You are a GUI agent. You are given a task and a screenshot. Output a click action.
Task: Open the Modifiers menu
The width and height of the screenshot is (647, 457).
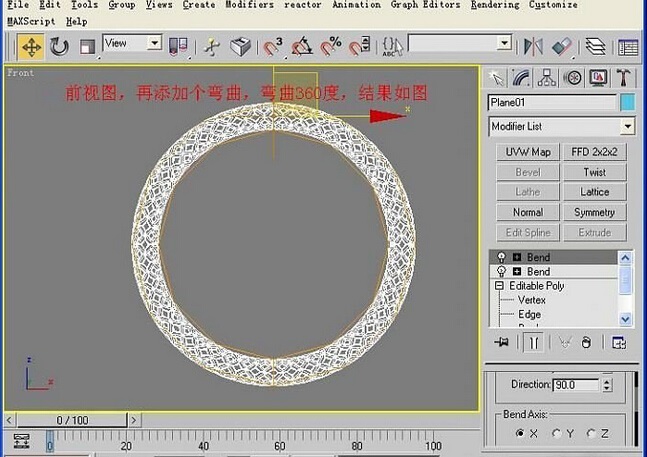(x=249, y=5)
